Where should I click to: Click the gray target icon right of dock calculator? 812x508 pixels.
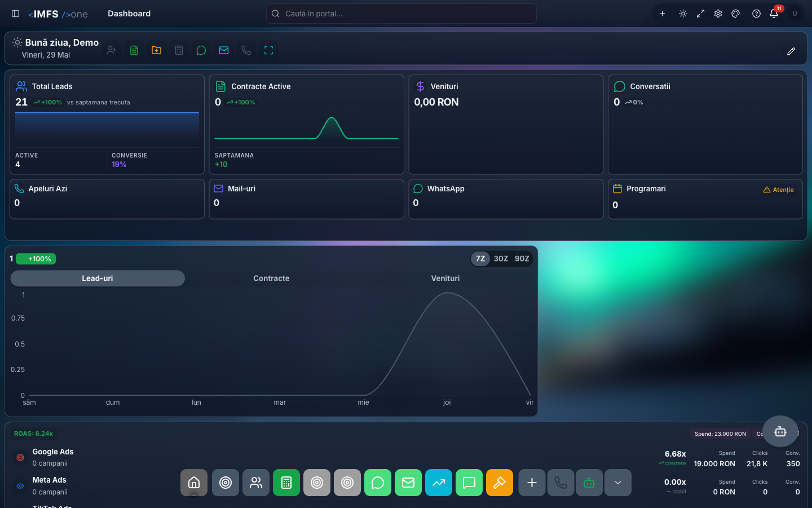pos(317,483)
